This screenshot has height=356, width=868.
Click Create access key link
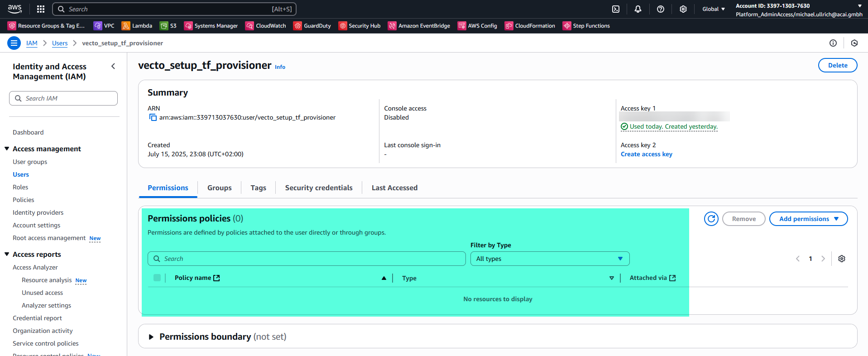pyautogui.click(x=647, y=154)
